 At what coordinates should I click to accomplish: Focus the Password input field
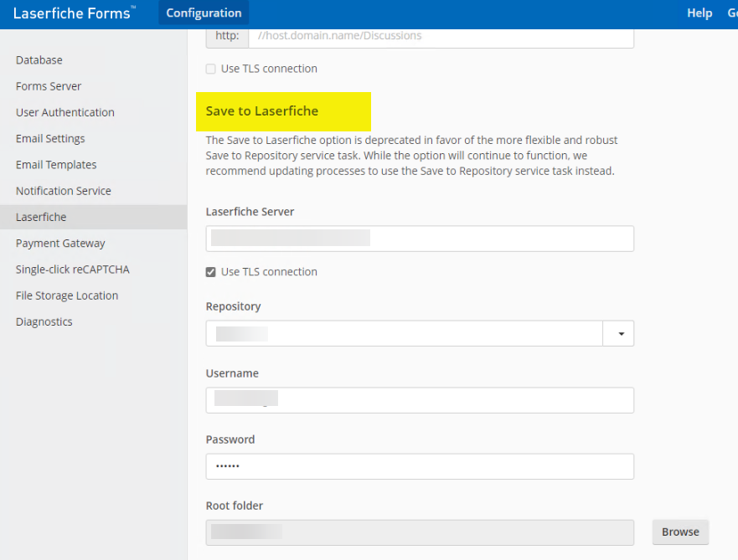pyautogui.click(x=420, y=466)
